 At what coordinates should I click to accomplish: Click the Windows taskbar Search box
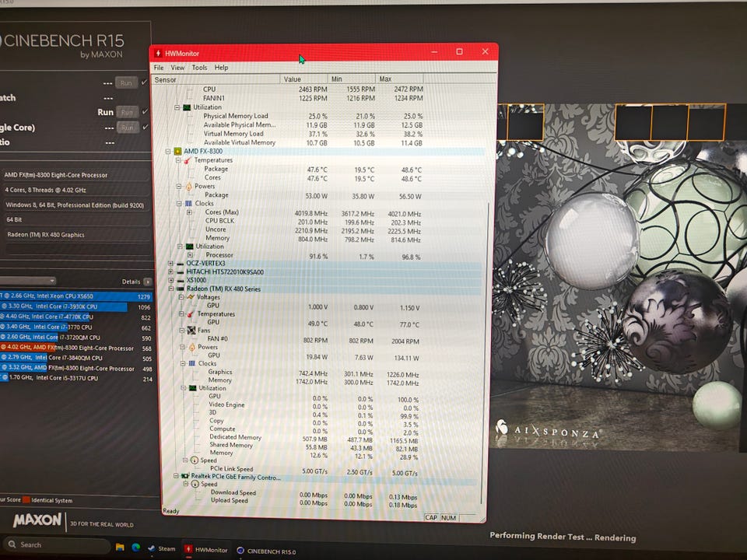coord(54,544)
